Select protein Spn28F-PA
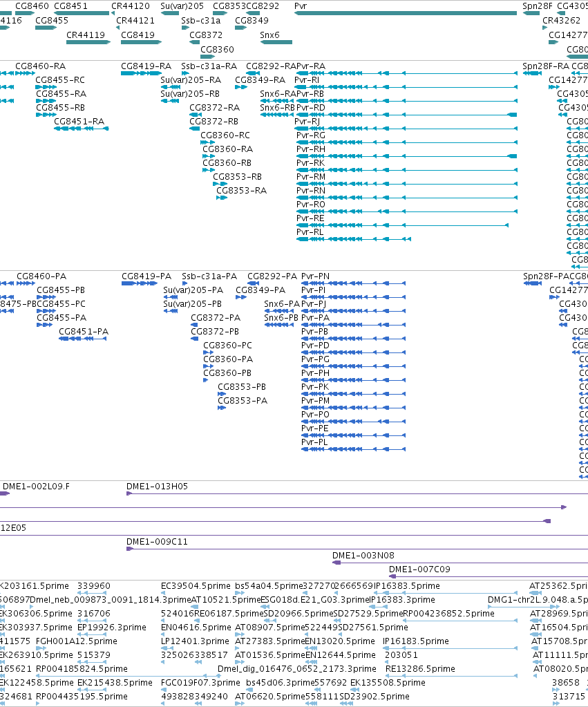The height and width of the screenshot is (707, 588). (x=546, y=276)
